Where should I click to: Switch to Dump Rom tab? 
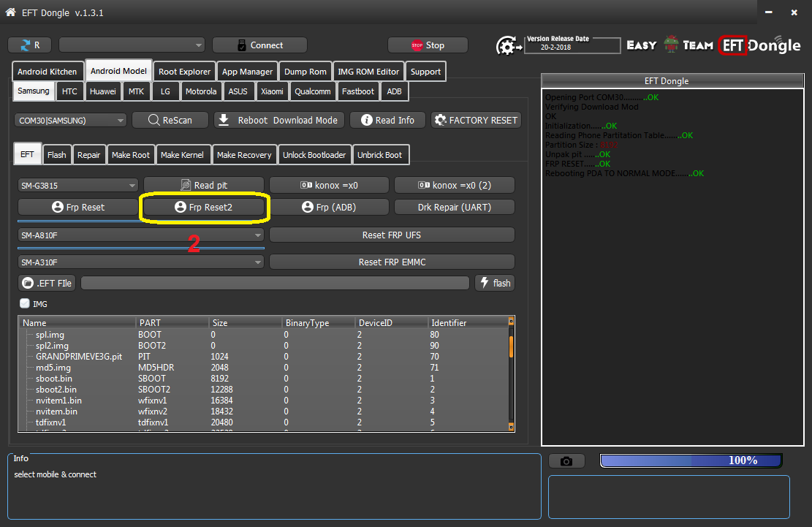pos(305,72)
